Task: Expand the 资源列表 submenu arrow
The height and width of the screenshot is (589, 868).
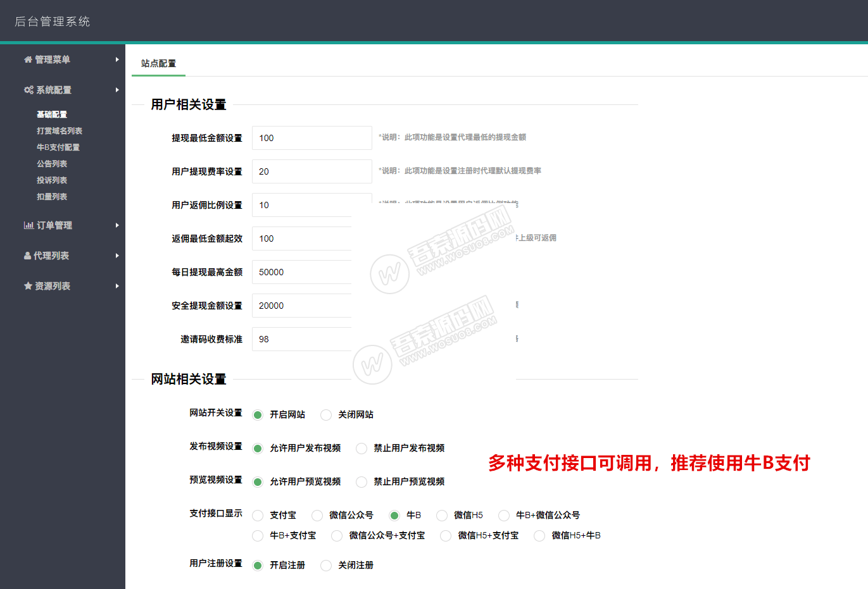Action: [x=117, y=286]
